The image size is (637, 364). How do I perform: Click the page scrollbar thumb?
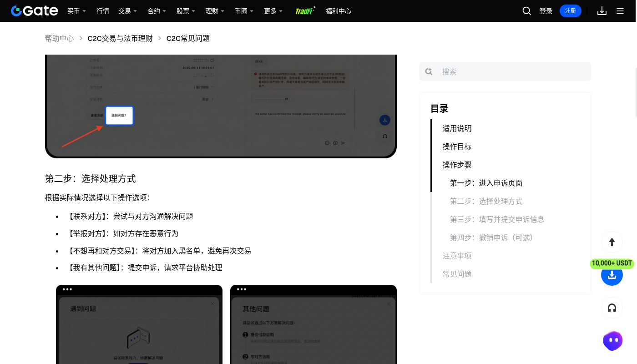636,92
